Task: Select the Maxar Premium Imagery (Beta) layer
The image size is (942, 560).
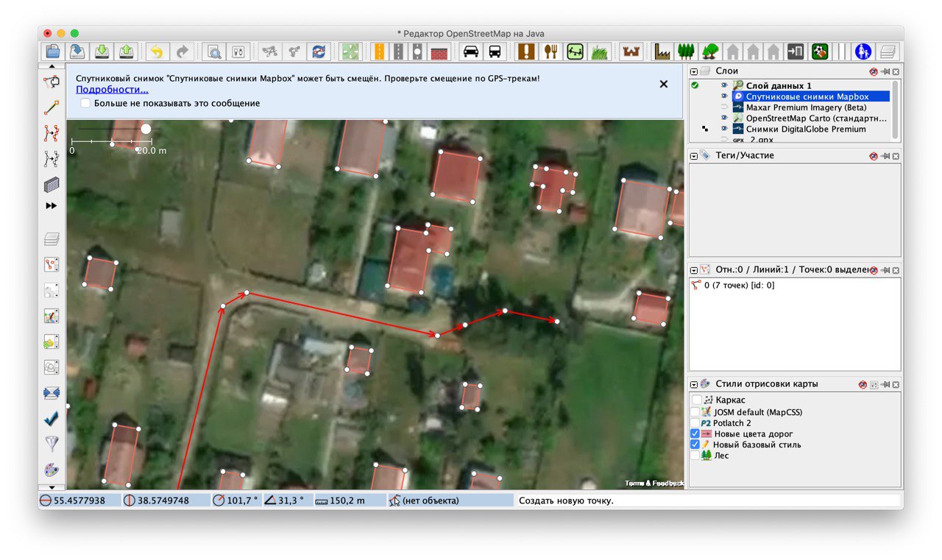Action: pyautogui.click(x=806, y=107)
